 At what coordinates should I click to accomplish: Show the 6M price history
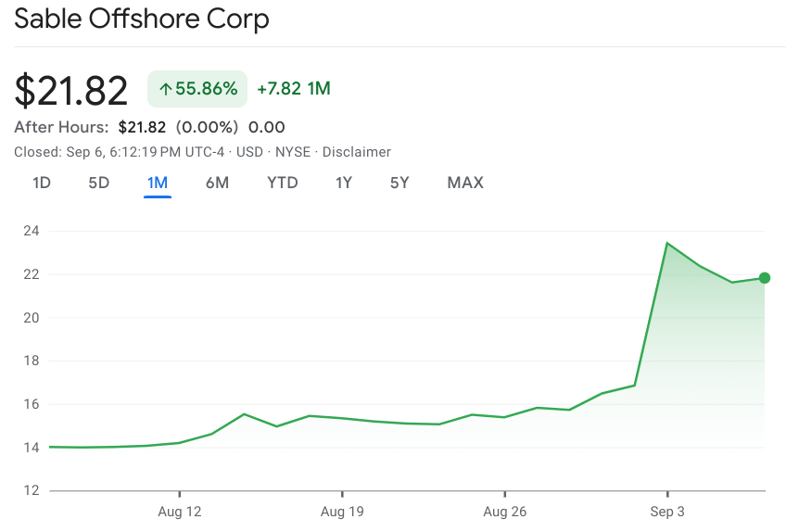point(217,183)
